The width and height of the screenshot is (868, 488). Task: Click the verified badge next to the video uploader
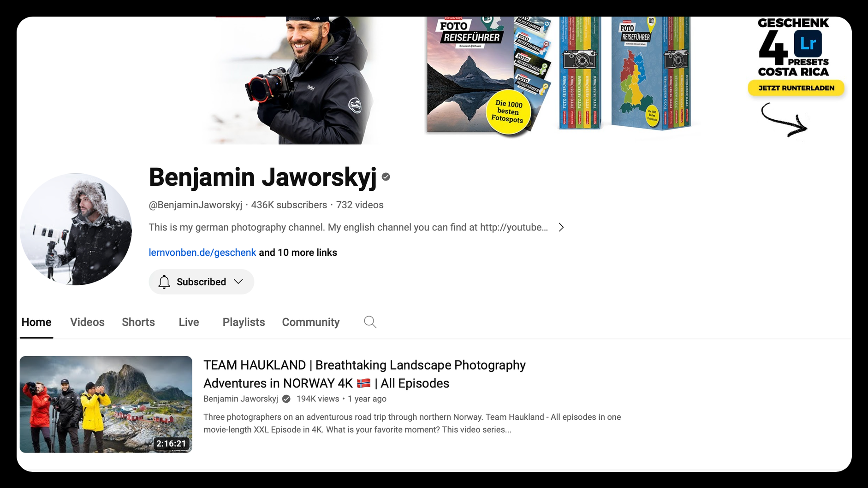(x=286, y=399)
